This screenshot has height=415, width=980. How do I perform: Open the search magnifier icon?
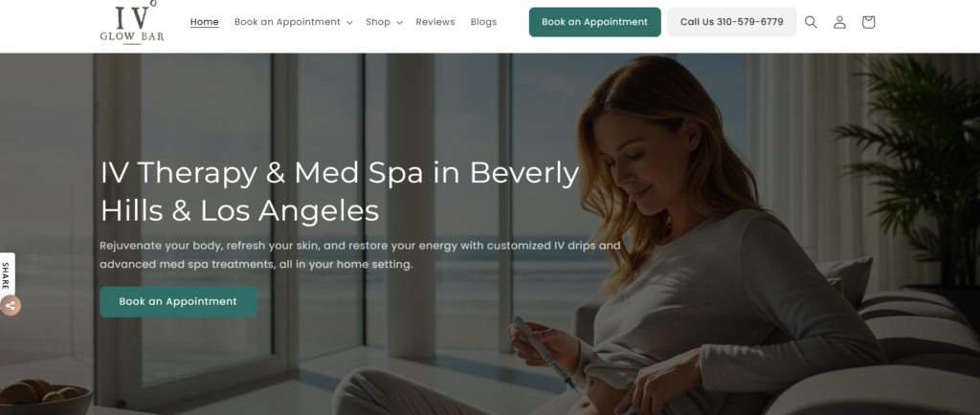(x=811, y=22)
